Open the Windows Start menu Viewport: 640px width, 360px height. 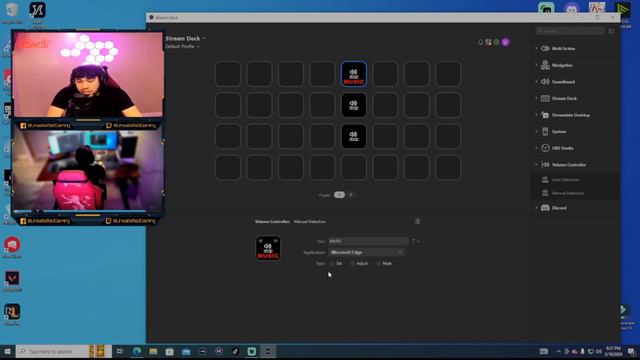[7, 351]
